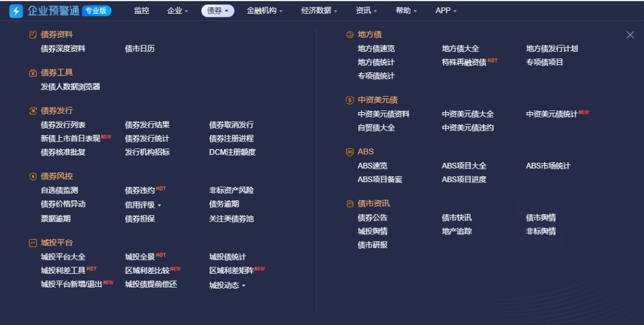Open ABS项目大全
Screen dimensions: 644x325
(464, 166)
